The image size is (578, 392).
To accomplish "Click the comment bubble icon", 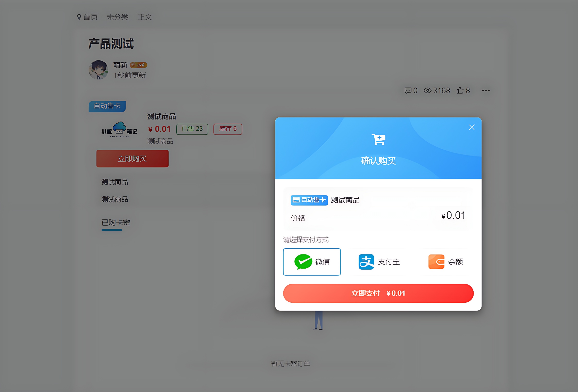I will point(408,90).
